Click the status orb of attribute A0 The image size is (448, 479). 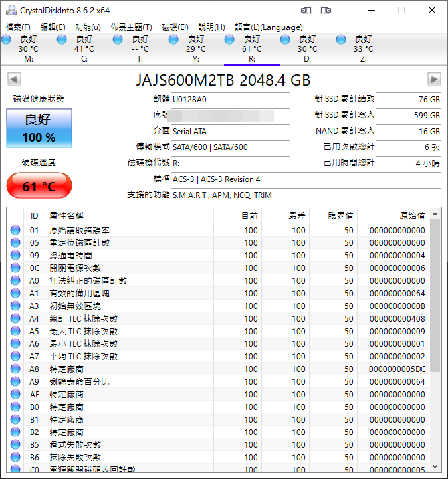pos(15,281)
